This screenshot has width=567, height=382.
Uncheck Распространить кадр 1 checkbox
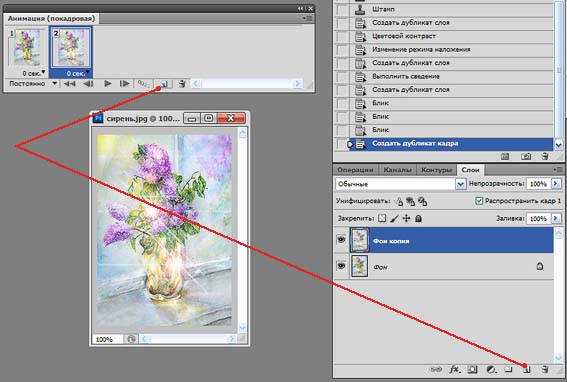click(x=479, y=201)
